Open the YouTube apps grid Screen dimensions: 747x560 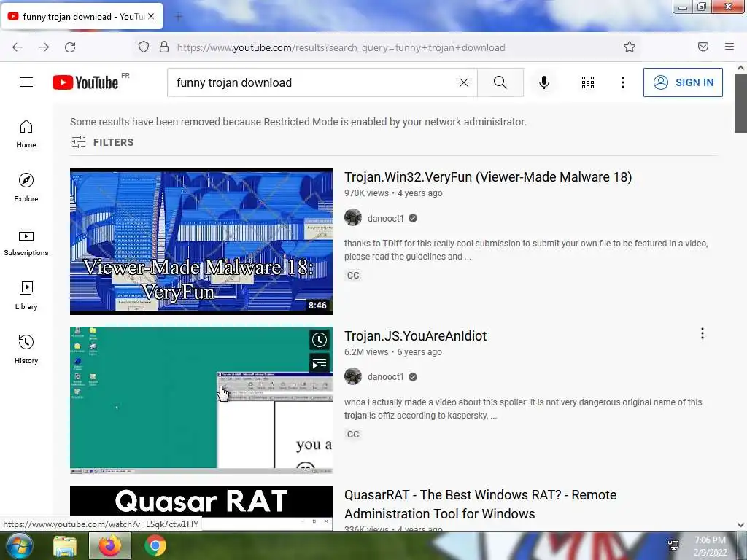point(588,82)
